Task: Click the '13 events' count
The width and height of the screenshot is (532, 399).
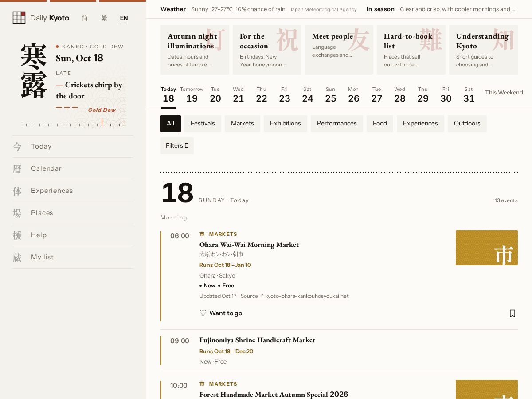Action: [x=506, y=200]
